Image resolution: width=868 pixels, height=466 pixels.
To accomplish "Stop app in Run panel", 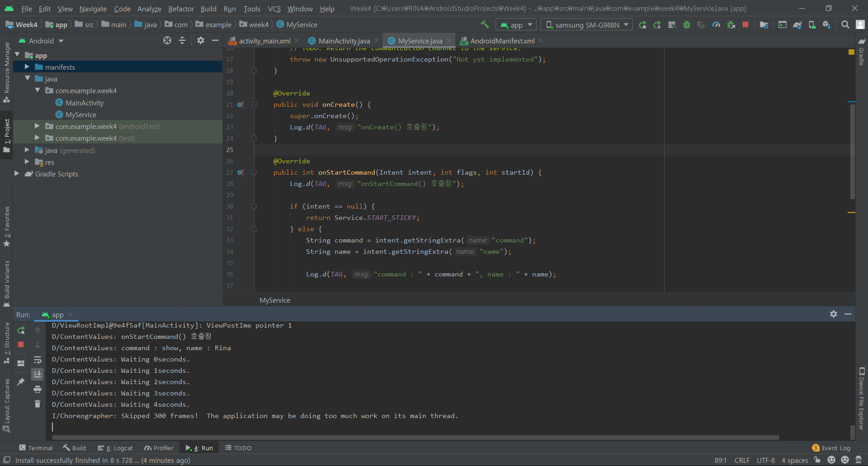I will coord(21,345).
